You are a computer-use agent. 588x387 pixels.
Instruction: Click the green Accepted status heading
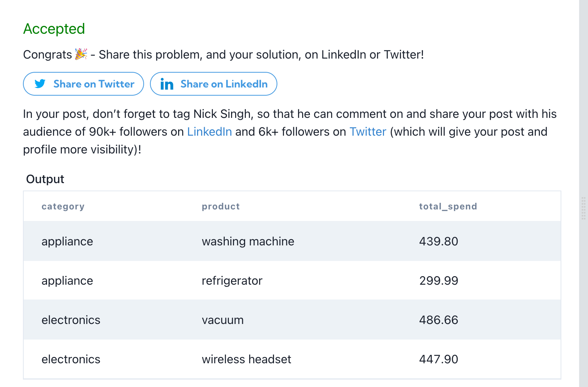tap(54, 29)
